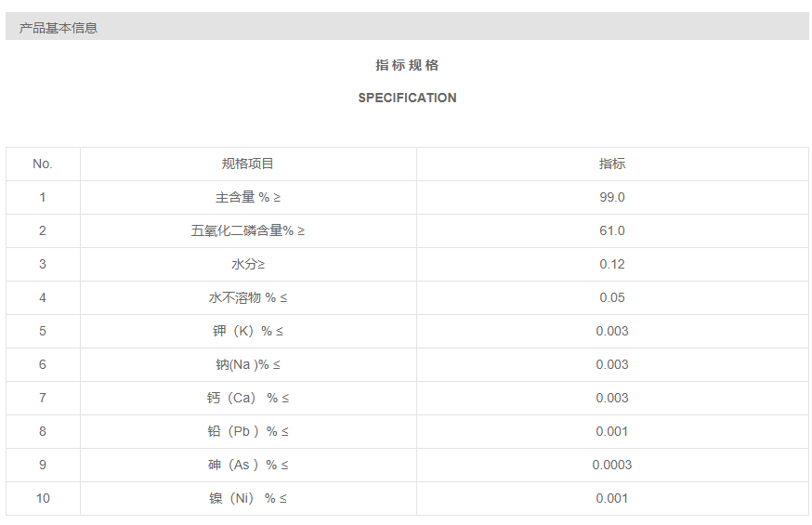The image size is (812, 525).
Task: Select the 镍（Ni） % ≤ cell
Action: coord(248,498)
